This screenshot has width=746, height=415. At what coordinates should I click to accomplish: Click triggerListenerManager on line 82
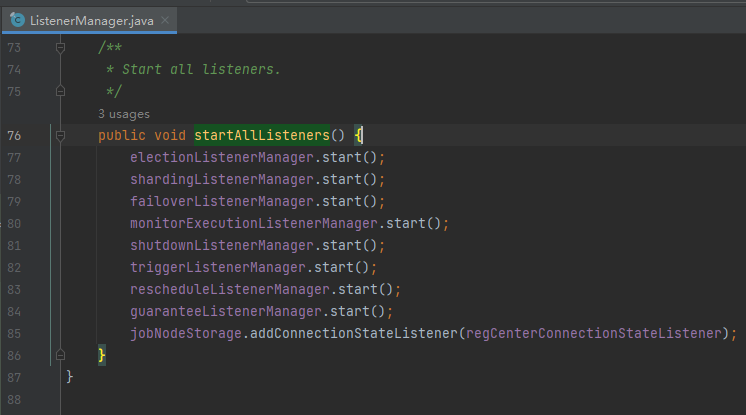click(218, 267)
